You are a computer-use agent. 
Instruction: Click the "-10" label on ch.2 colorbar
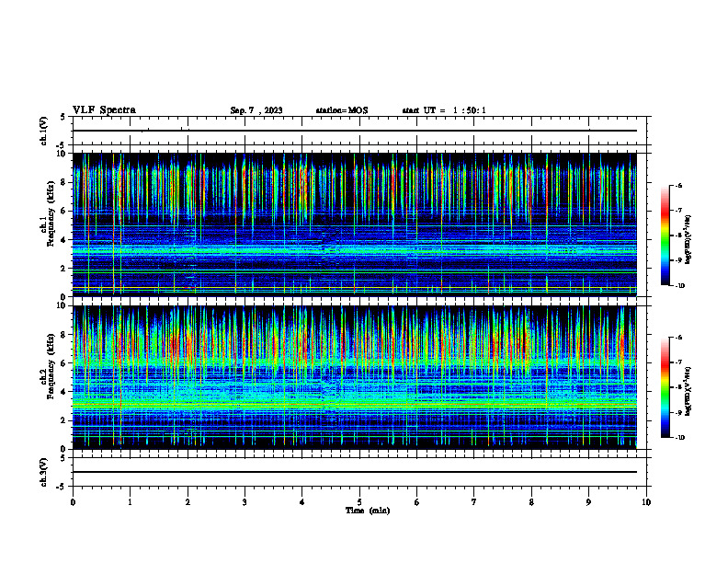point(679,438)
